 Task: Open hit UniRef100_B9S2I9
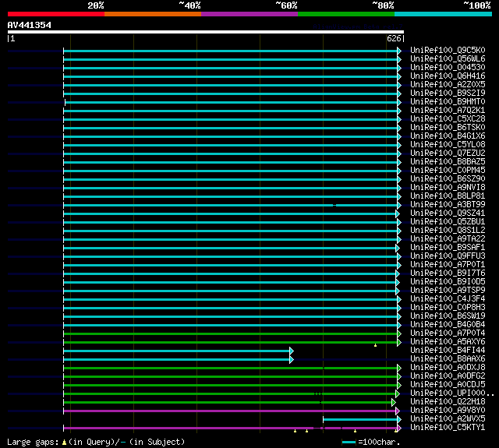coord(448,93)
